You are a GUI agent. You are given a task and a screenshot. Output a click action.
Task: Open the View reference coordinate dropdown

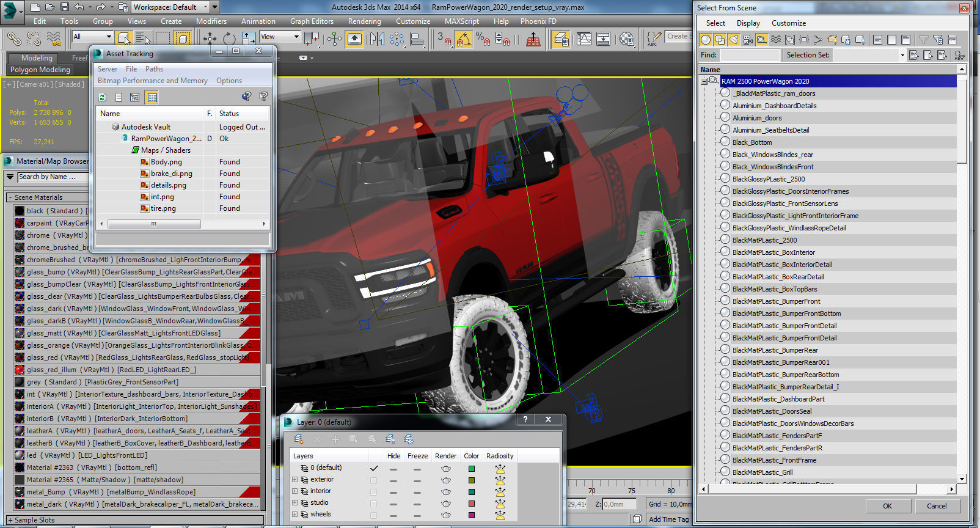coord(280,37)
